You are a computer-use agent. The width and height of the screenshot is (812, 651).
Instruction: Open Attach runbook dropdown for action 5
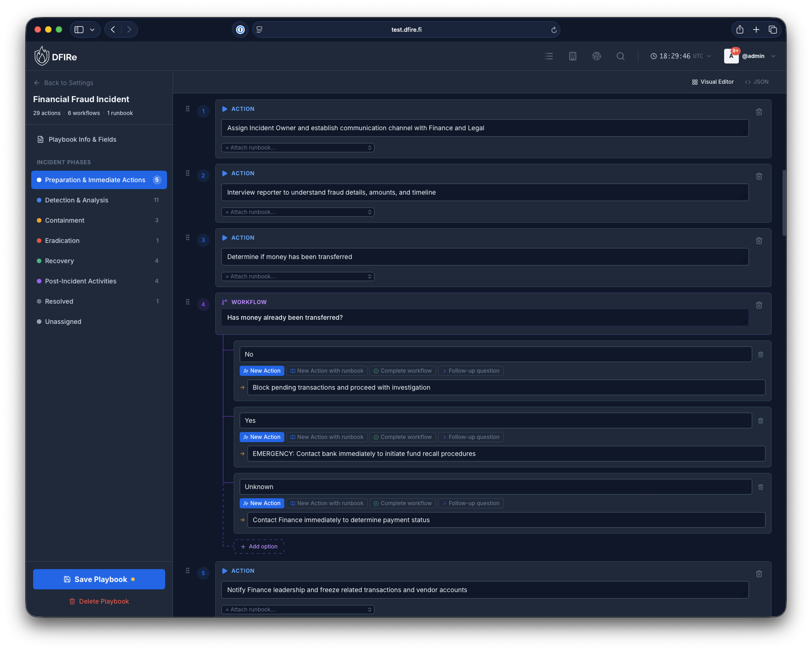pos(298,610)
